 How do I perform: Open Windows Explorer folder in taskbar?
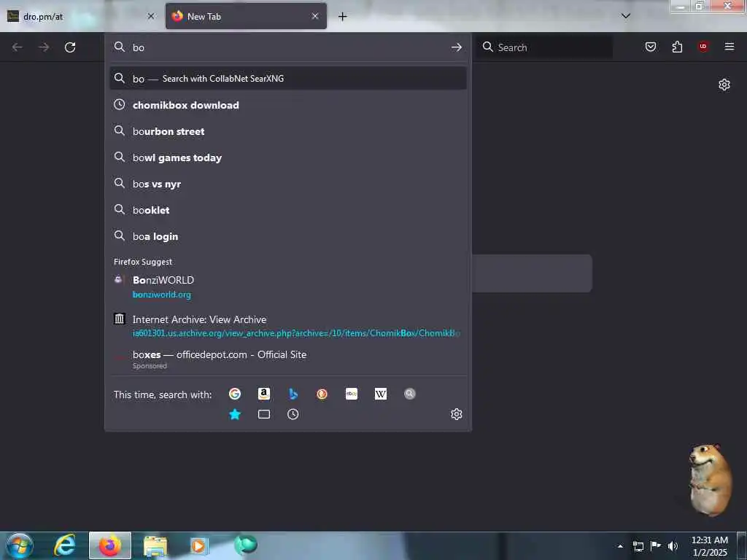point(155,546)
